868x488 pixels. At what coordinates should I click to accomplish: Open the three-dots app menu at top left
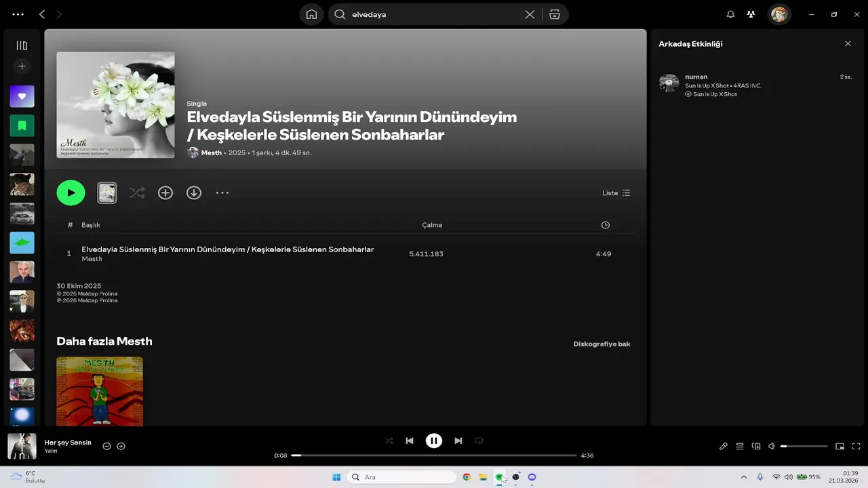point(18,14)
